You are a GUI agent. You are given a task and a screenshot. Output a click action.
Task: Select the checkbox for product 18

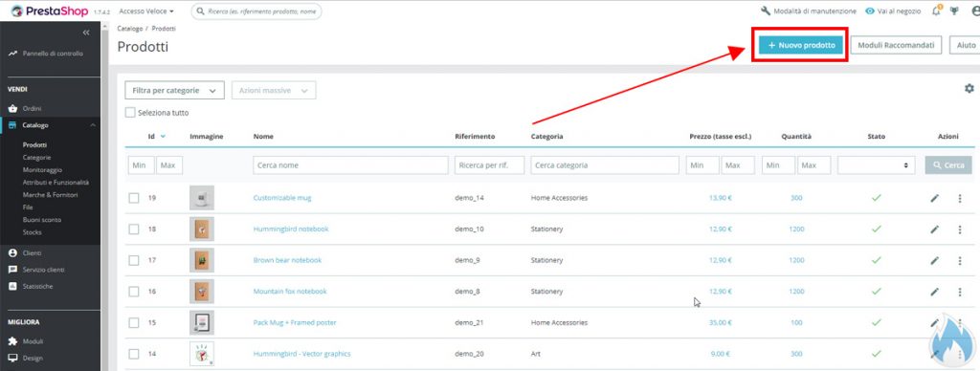click(134, 229)
